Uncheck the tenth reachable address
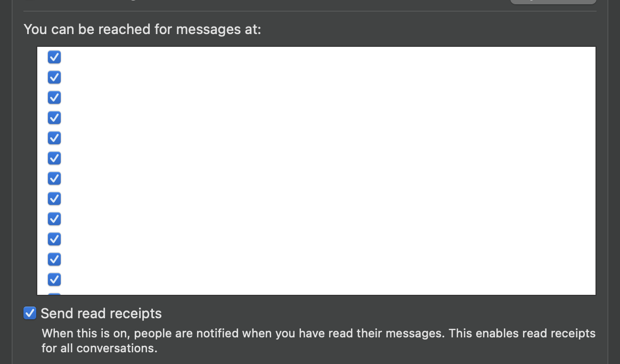This screenshot has width=620, height=364. (x=54, y=239)
